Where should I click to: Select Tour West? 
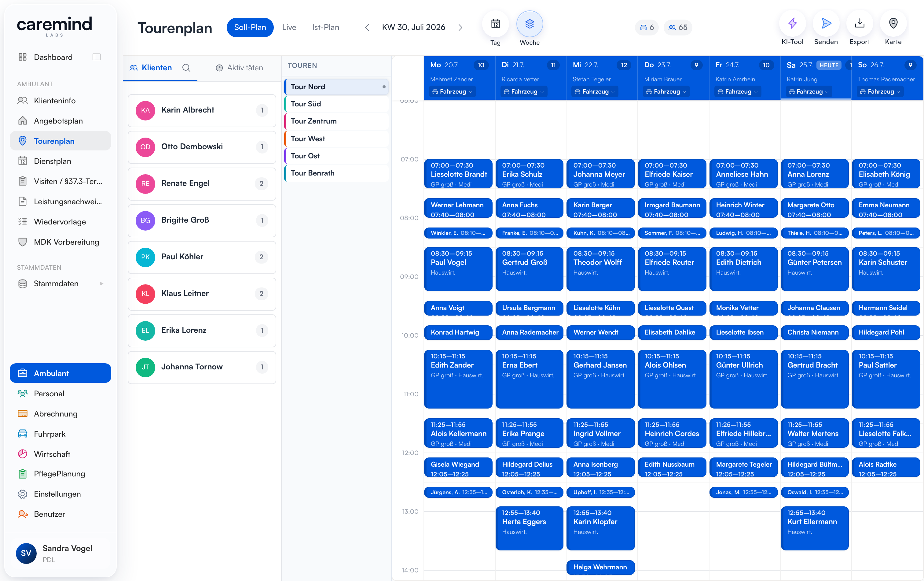[336, 139]
